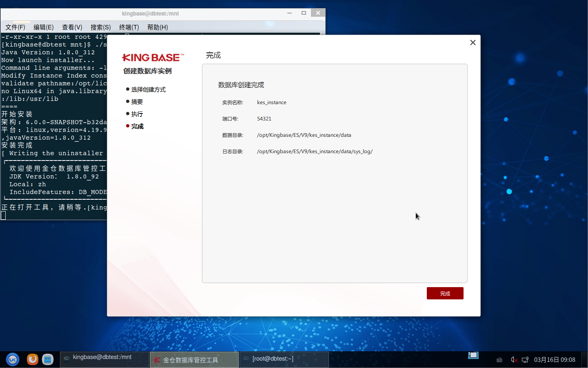Open the 帮助(H) menu in terminal
This screenshot has width=588, height=368.
click(x=158, y=27)
